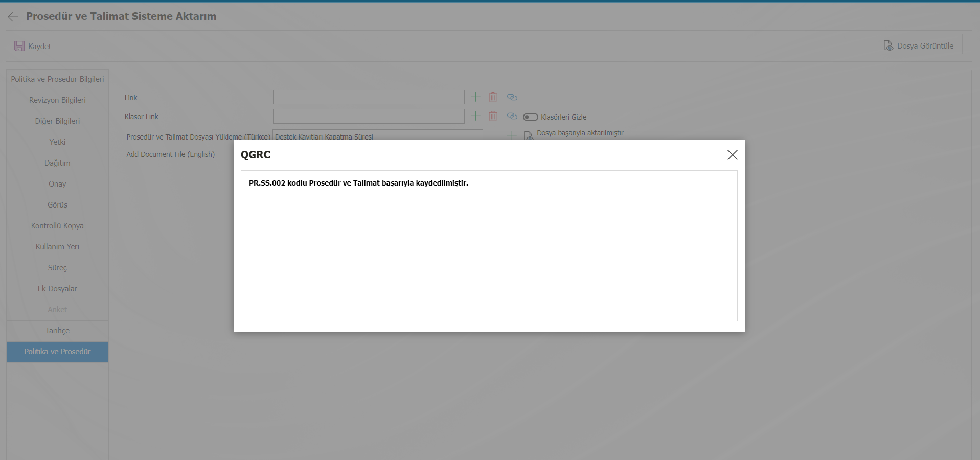Delete the Link row entry with trash icon

click(493, 97)
